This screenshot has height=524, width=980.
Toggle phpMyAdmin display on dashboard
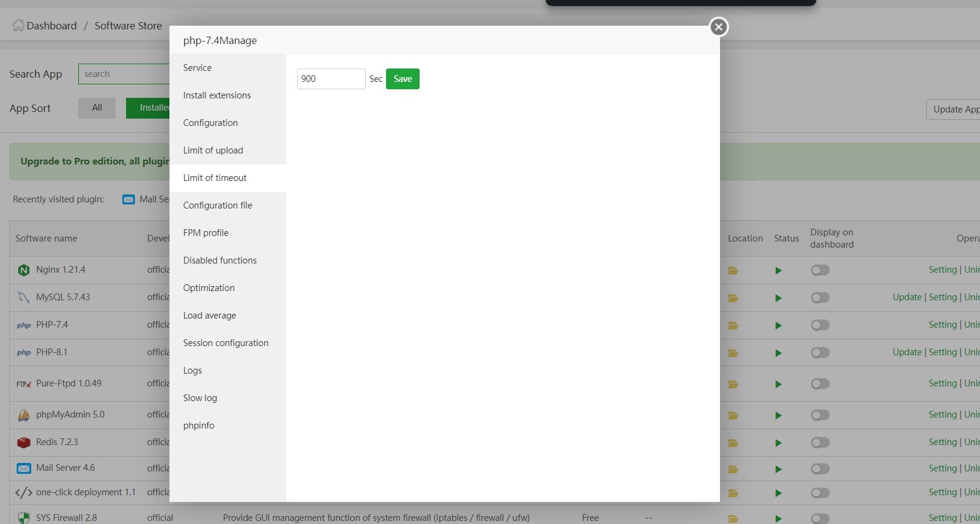820,415
